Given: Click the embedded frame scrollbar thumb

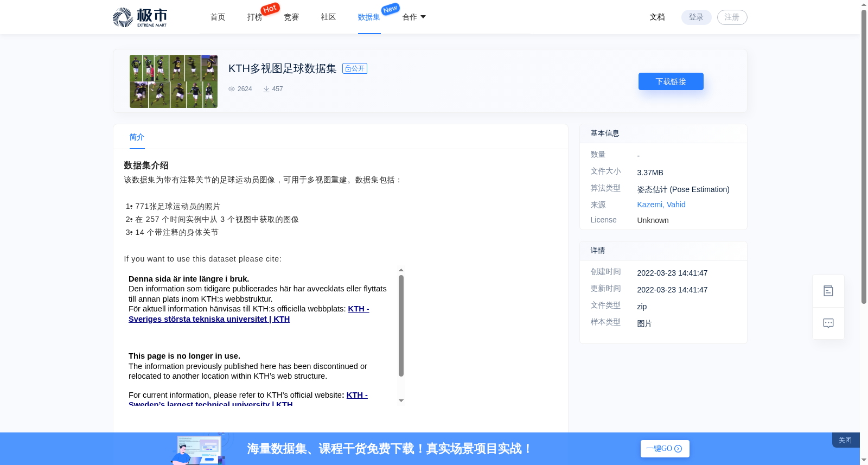Looking at the screenshot, I should tap(401, 326).
